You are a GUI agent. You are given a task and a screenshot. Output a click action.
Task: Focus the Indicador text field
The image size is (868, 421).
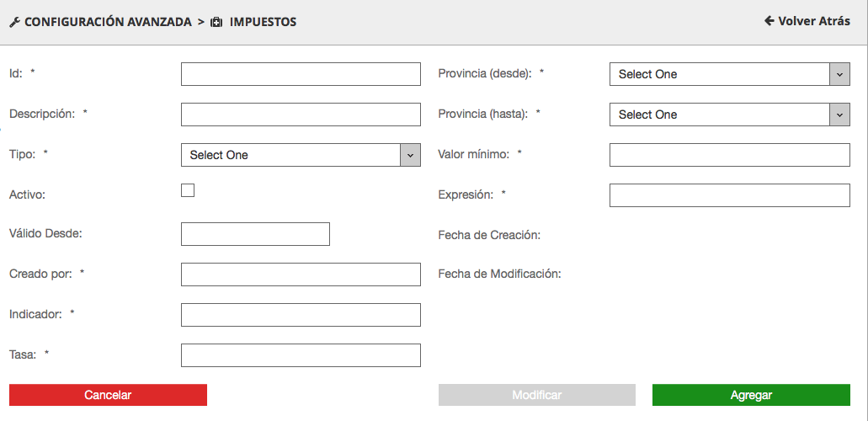(x=301, y=315)
